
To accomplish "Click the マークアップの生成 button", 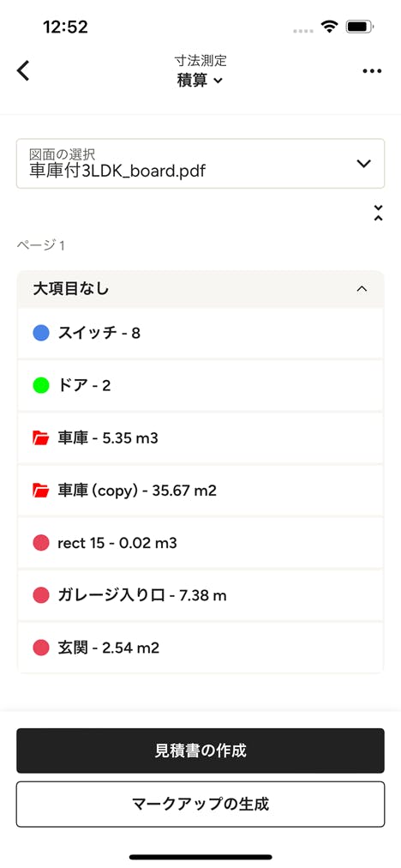I will [x=200, y=804].
